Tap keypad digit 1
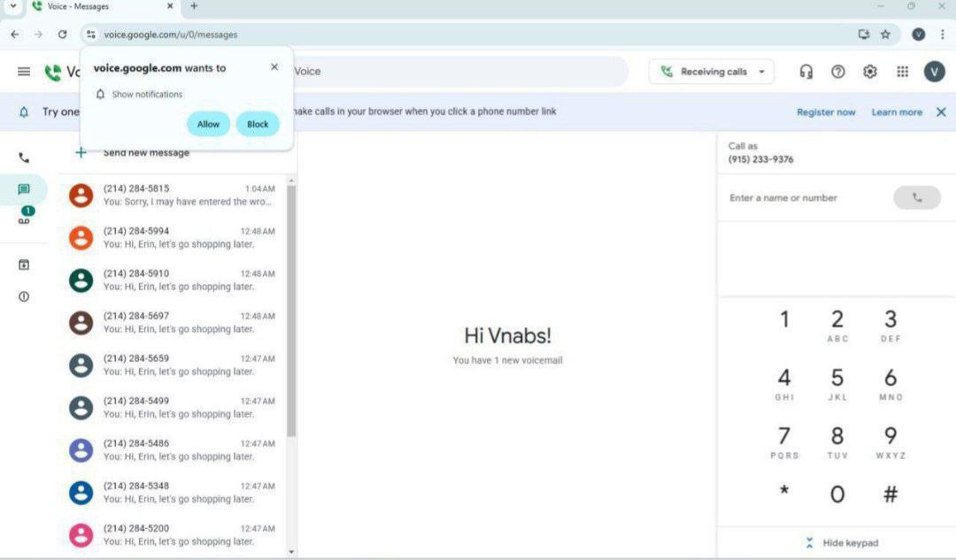This screenshot has width=956, height=560. [x=784, y=320]
